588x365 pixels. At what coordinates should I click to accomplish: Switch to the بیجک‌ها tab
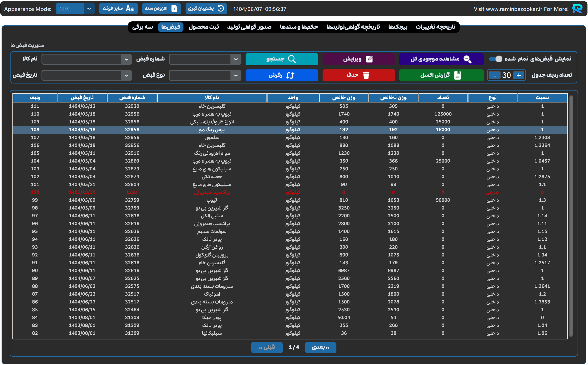398,27
